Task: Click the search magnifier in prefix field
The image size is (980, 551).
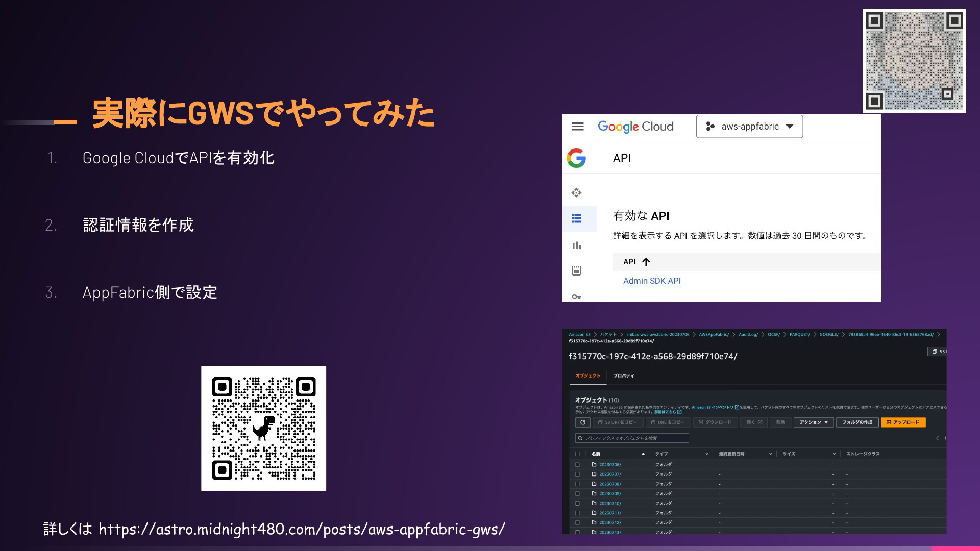Action: tap(580, 438)
